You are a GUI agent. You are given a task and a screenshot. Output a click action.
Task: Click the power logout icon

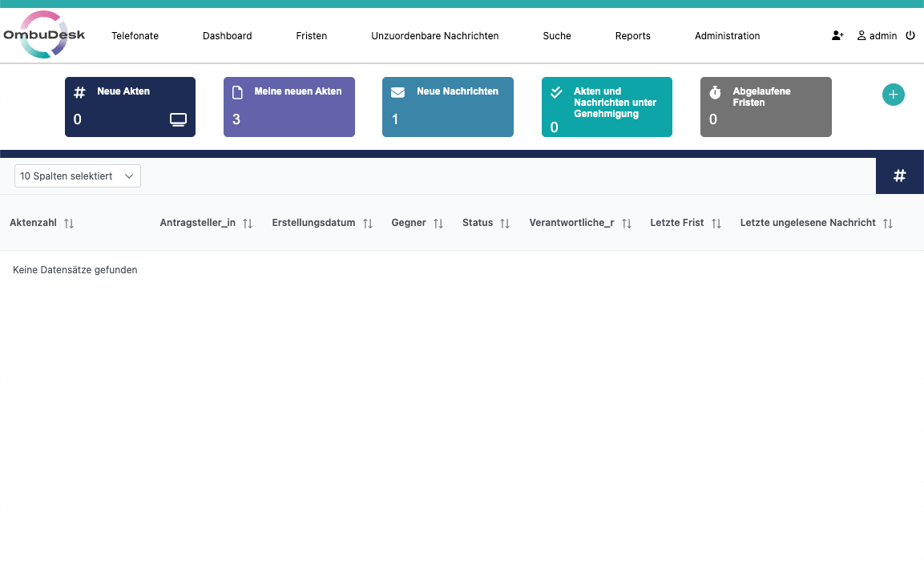coord(910,35)
